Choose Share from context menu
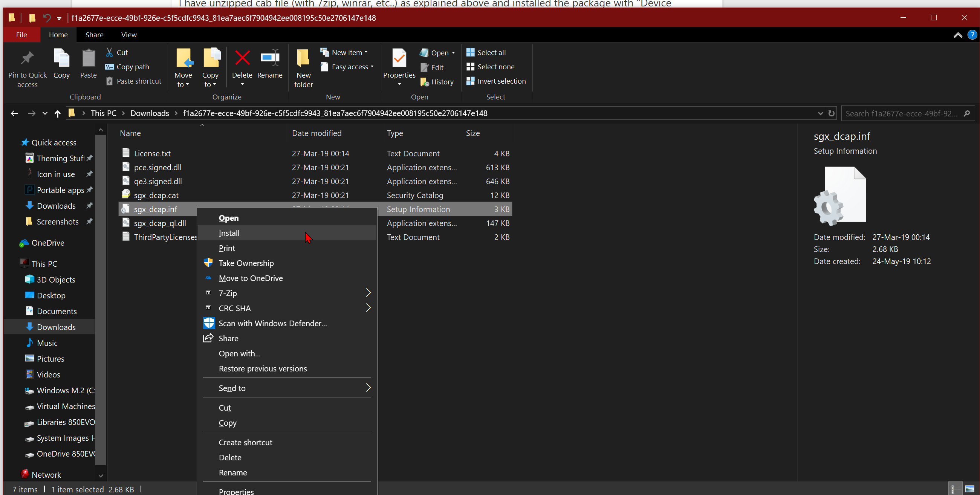 (x=287, y=338)
